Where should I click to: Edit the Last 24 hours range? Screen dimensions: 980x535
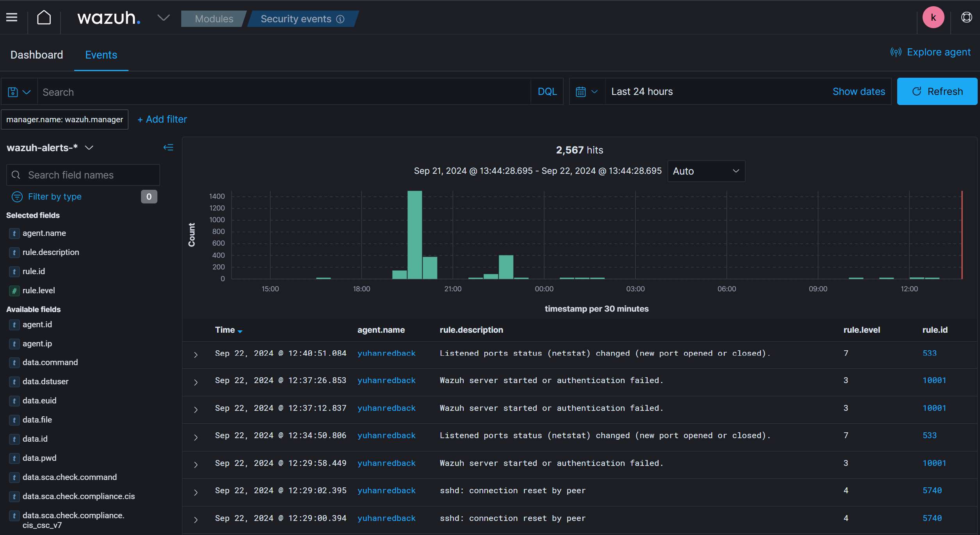642,92
